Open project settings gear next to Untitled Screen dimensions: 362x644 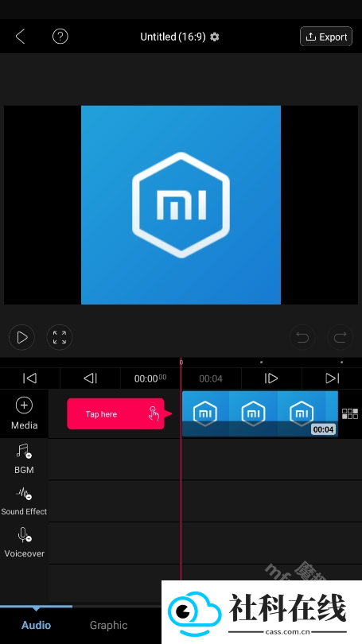click(x=215, y=37)
